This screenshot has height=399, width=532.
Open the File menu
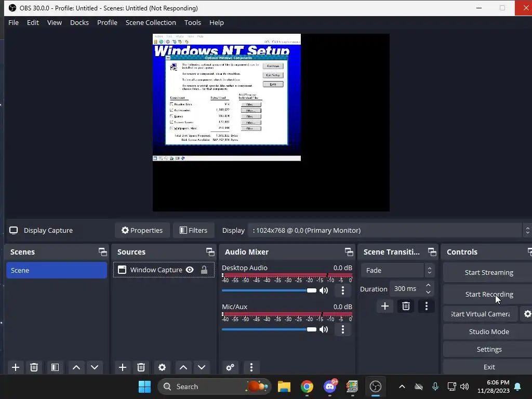point(14,23)
